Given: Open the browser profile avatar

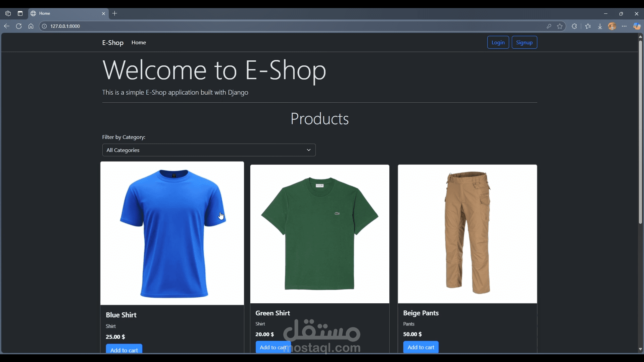Looking at the screenshot, I should tap(612, 26).
